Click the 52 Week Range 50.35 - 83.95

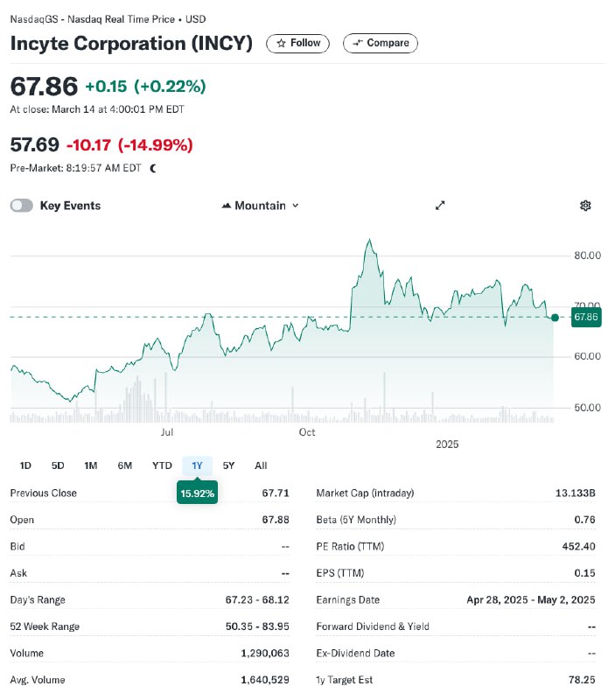[x=257, y=626]
